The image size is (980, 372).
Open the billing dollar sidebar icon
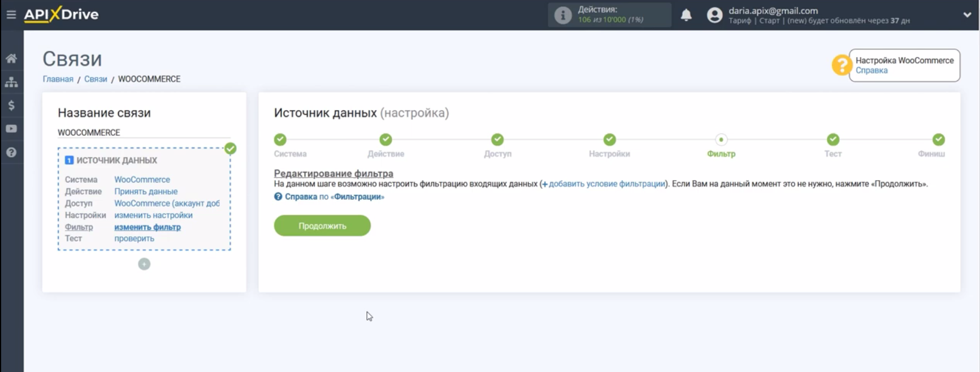[x=11, y=105]
